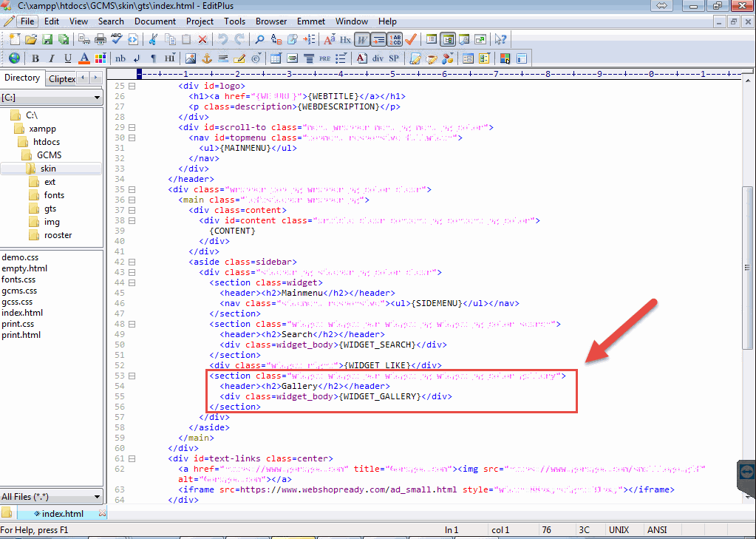Select the gts folder in tree

click(x=50, y=209)
